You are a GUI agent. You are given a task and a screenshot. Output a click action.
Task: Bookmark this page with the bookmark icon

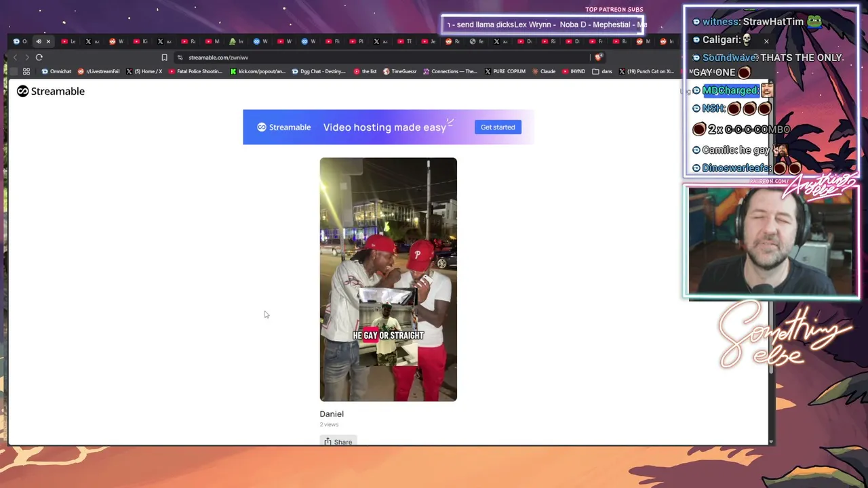tap(164, 58)
